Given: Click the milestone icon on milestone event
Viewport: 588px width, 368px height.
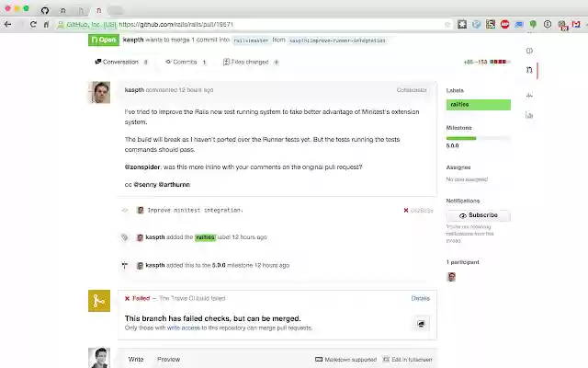Looking at the screenshot, I should tap(125, 265).
